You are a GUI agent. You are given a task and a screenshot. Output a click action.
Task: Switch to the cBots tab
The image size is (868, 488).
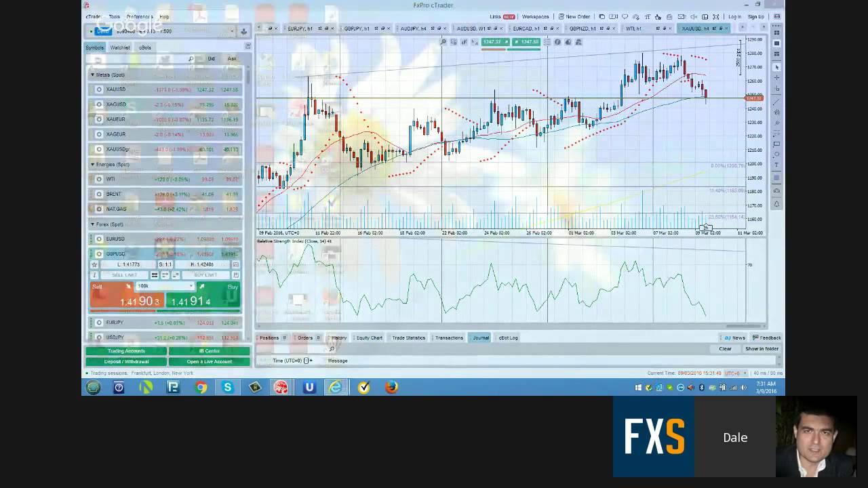point(145,47)
